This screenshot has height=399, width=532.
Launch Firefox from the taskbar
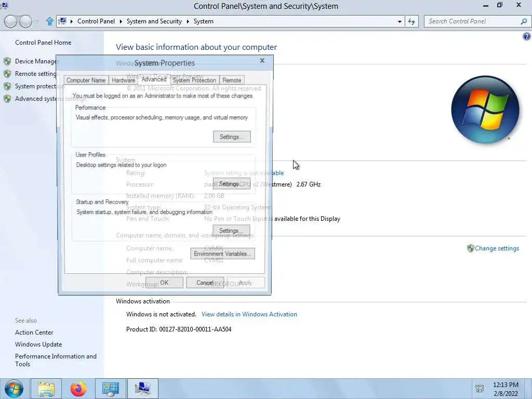(78, 389)
